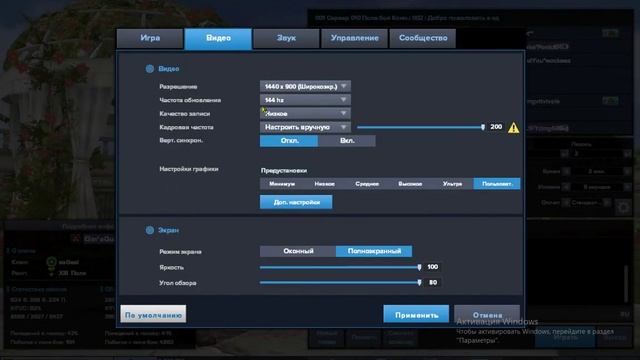The width and height of the screenshot is (640, 360).
Task: Select the Видео tab
Action: 218,38
